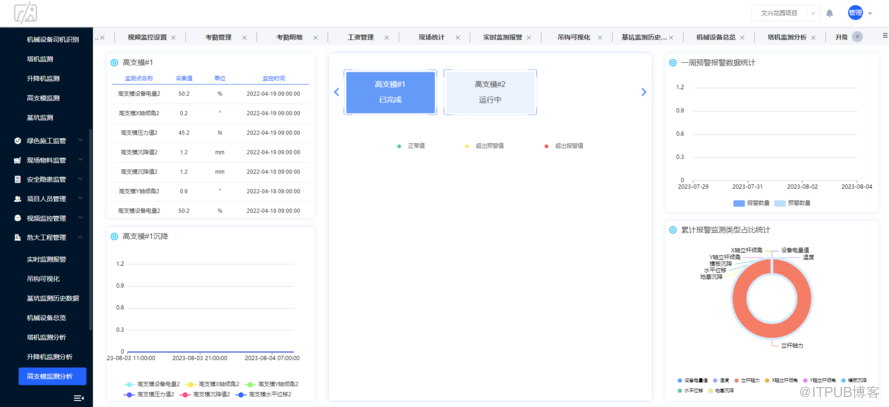Close the 考勤管理 tab

(242, 37)
